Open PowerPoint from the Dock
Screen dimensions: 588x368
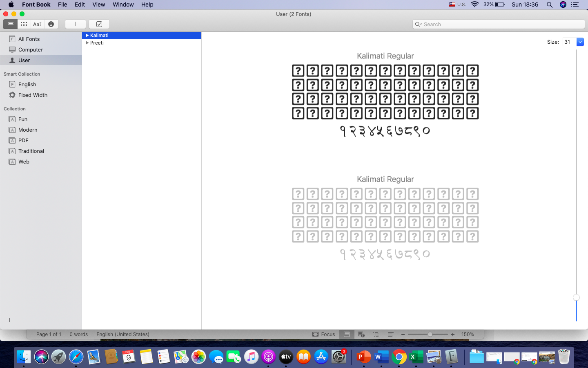(363, 357)
